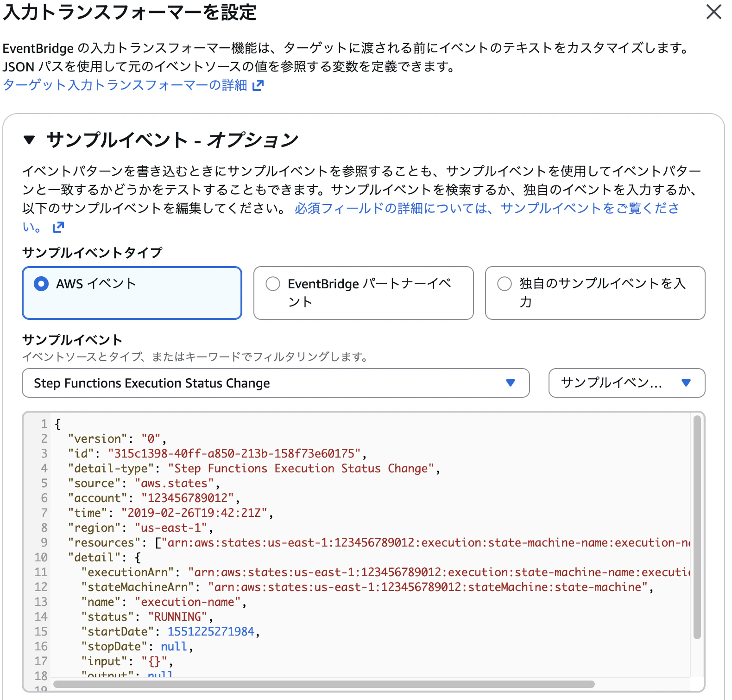Click "us-east-1" region value
Image resolution: width=732 pixels, height=700 pixels.
(x=171, y=528)
